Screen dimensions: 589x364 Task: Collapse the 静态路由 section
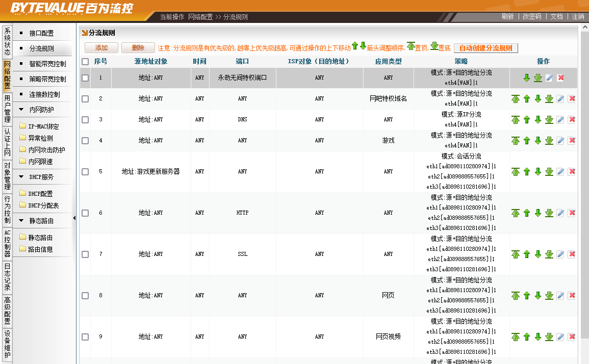[21, 221]
